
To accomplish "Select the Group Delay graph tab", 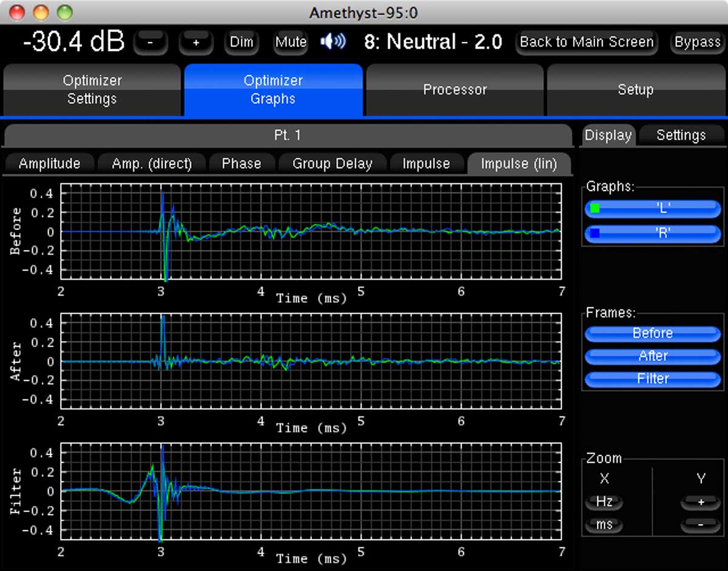I will tap(332, 164).
